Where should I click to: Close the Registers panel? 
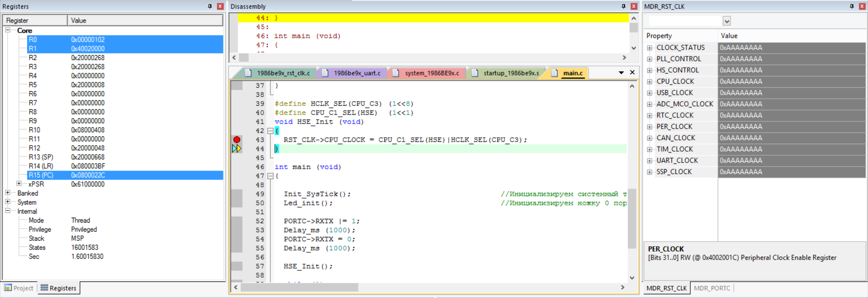(x=220, y=6)
